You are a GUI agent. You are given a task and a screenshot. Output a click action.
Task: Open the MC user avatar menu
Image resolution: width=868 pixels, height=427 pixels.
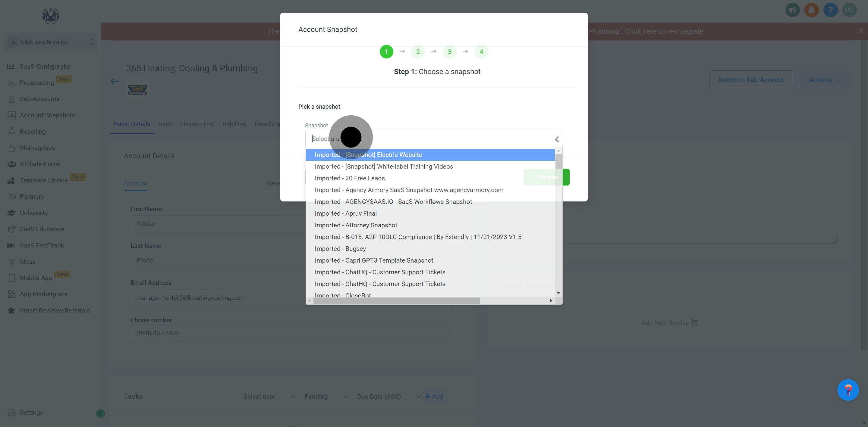coord(849,10)
